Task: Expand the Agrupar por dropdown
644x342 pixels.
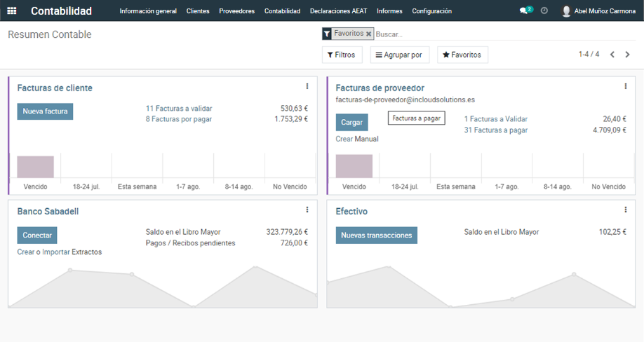Action: tap(399, 55)
